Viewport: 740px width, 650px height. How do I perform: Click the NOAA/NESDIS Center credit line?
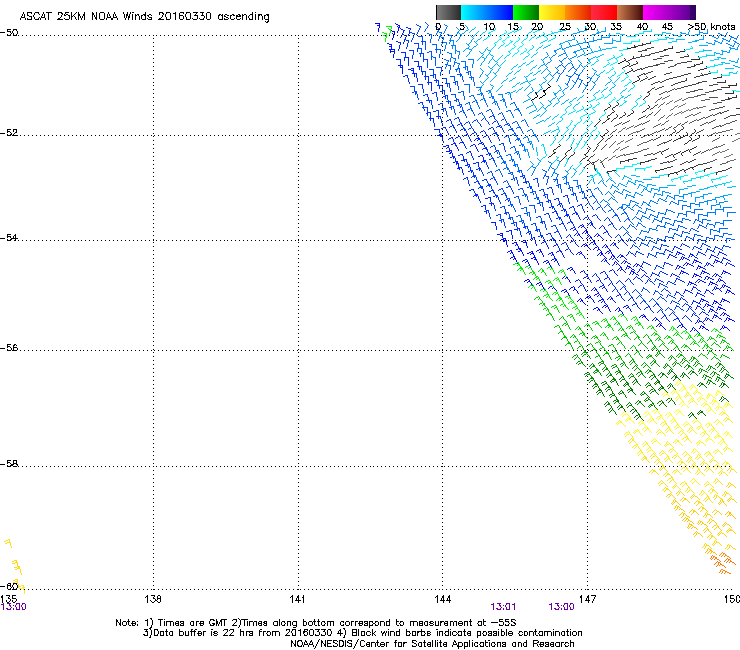point(432,644)
